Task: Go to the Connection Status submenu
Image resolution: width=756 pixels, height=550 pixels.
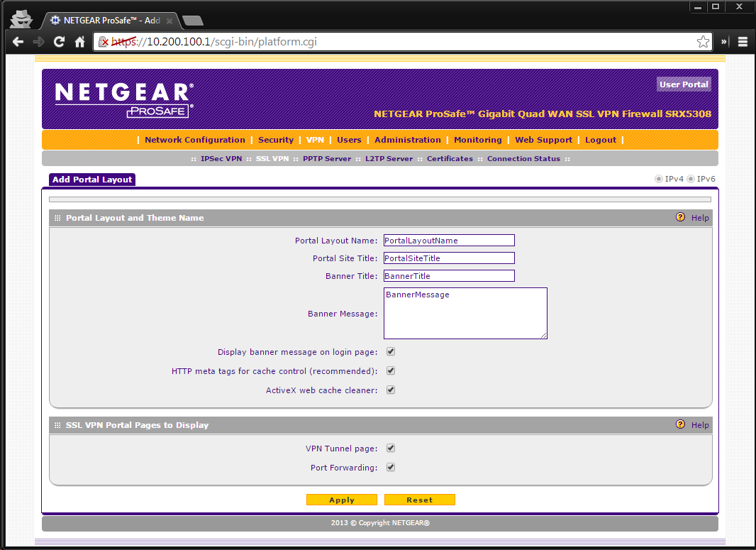Action: pyautogui.click(x=523, y=159)
